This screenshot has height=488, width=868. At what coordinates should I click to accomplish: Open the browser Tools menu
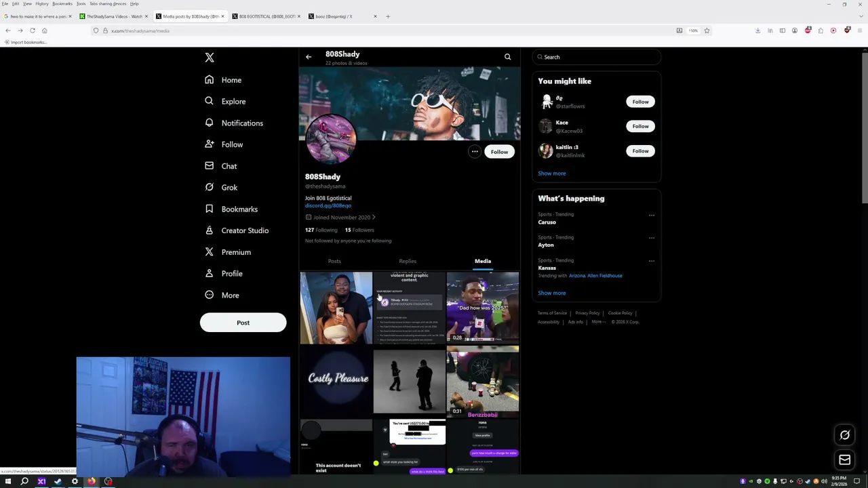[x=81, y=3]
